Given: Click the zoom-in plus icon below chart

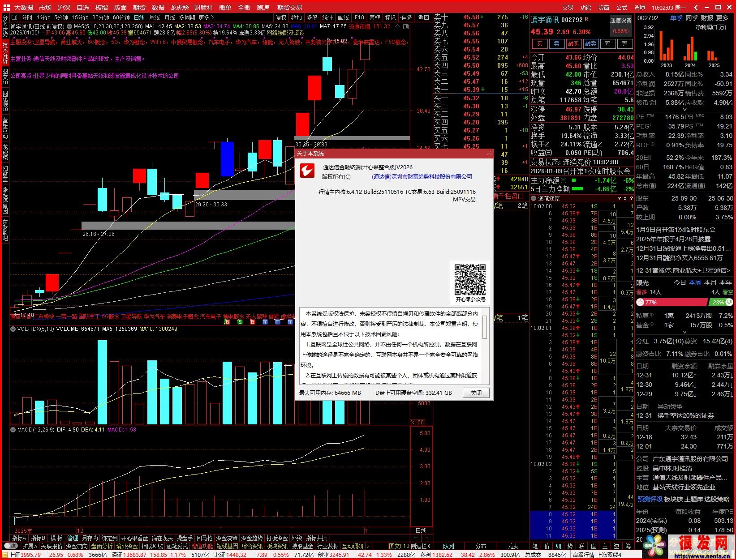Looking at the screenshot, I should 416,538.
